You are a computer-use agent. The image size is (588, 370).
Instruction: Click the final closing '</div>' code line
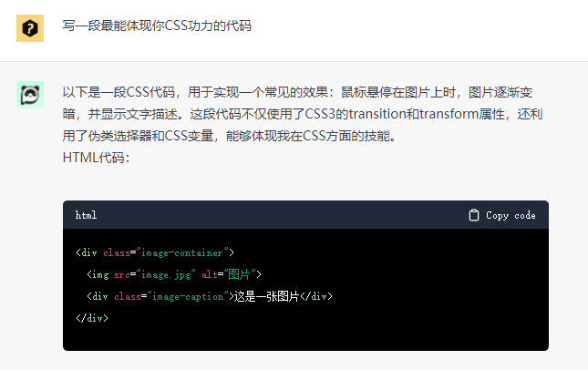[92, 318]
